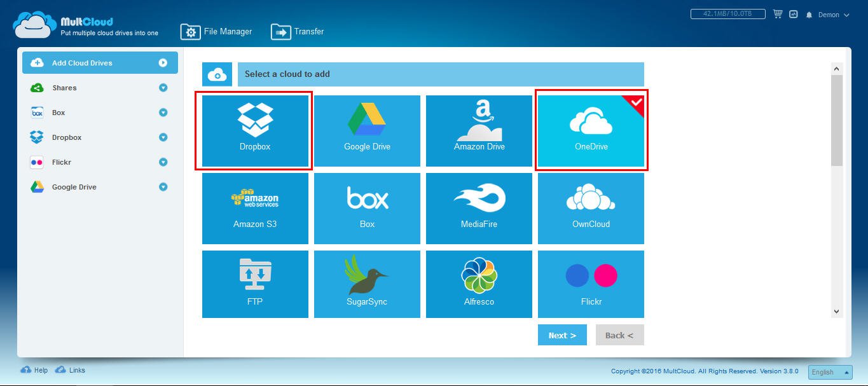Open the shopping cart icon
The width and height of the screenshot is (868, 386).
pyautogui.click(x=778, y=14)
